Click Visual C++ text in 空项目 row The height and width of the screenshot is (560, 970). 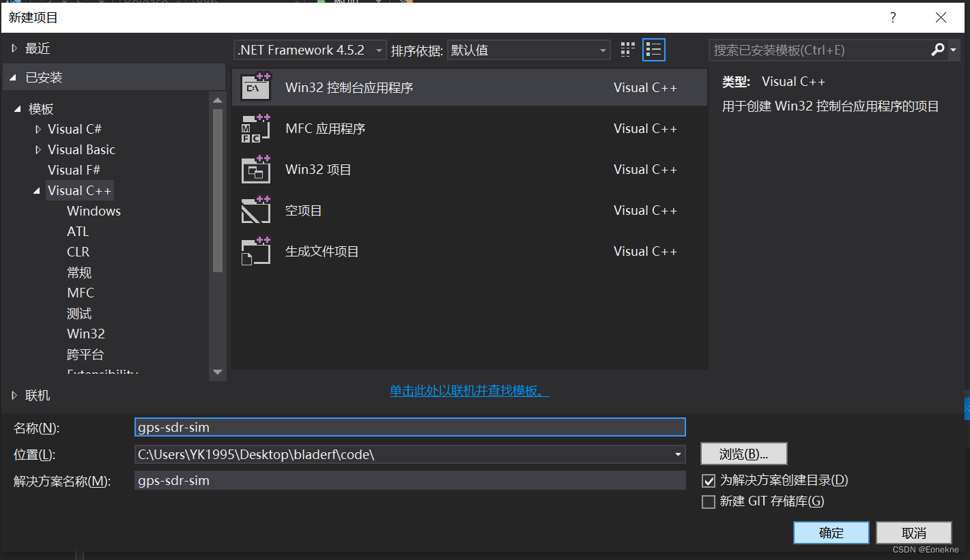tap(645, 210)
